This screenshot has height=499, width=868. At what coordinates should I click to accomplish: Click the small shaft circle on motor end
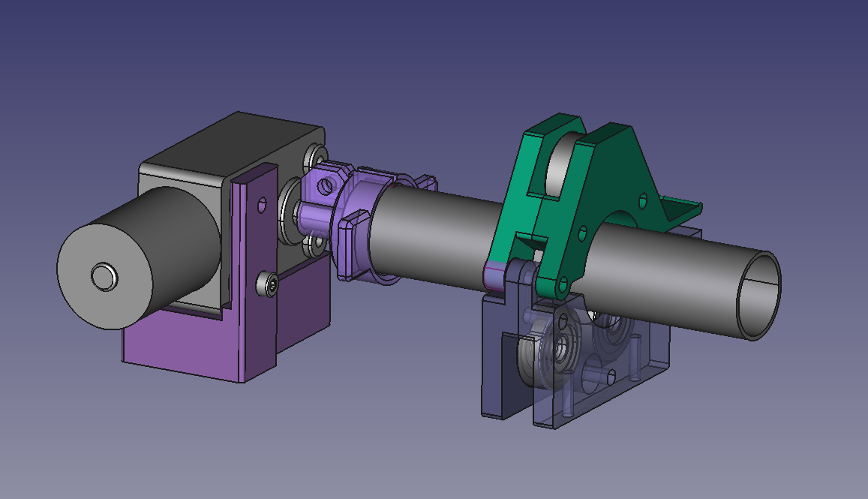click(x=104, y=277)
